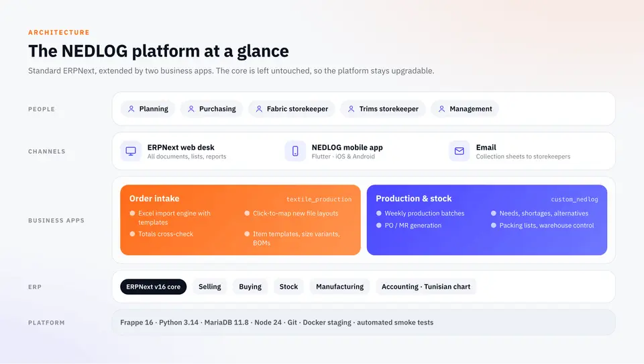Click the phone icon for NEDLOG mobile app
Screen dimensions: 644x364
295,151
